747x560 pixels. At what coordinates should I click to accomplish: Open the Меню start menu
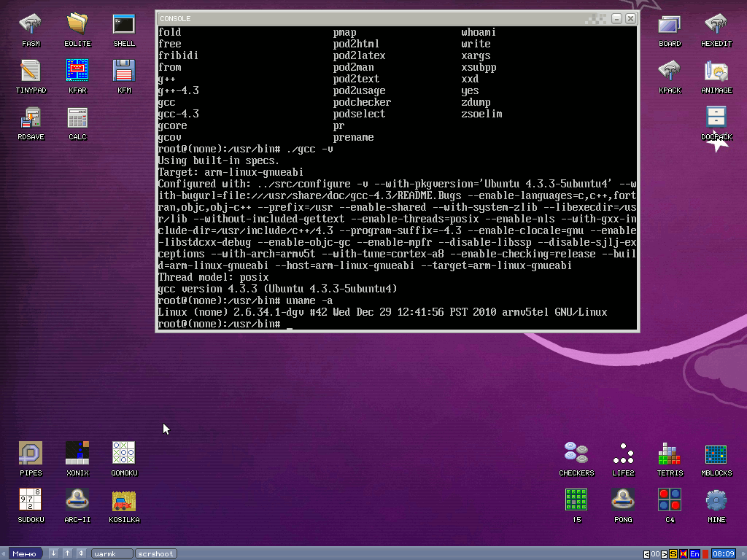point(24,553)
